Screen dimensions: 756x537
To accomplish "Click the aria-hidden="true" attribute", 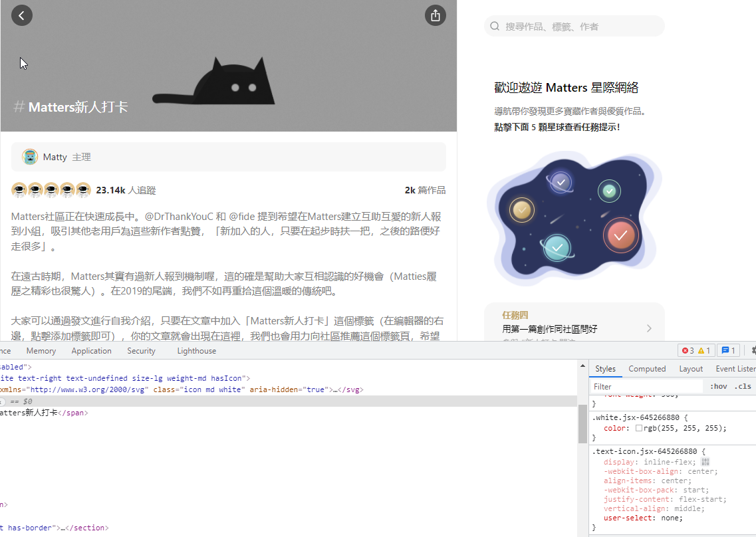I will [x=289, y=389].
